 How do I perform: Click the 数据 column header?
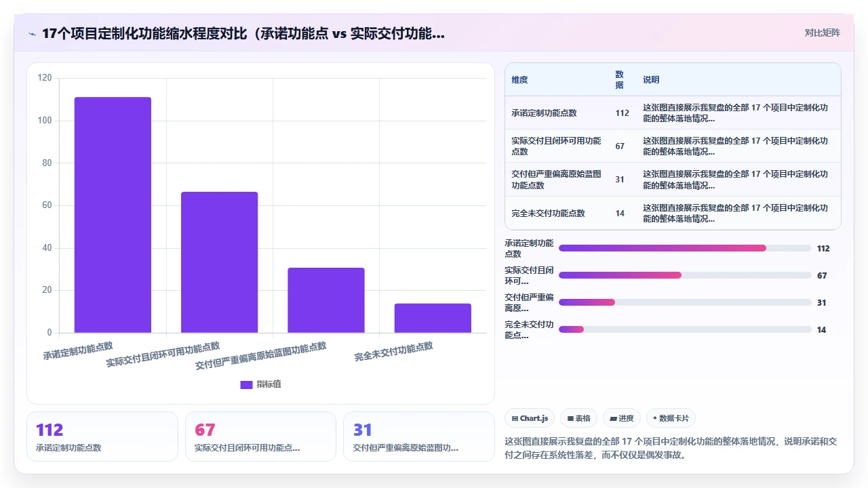click(x=620, y=79)
